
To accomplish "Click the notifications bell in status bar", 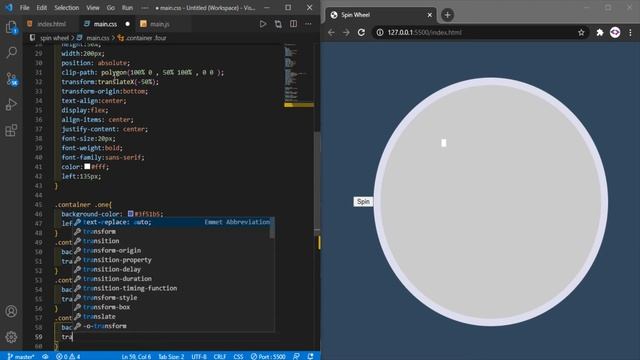I will [311, 356].
